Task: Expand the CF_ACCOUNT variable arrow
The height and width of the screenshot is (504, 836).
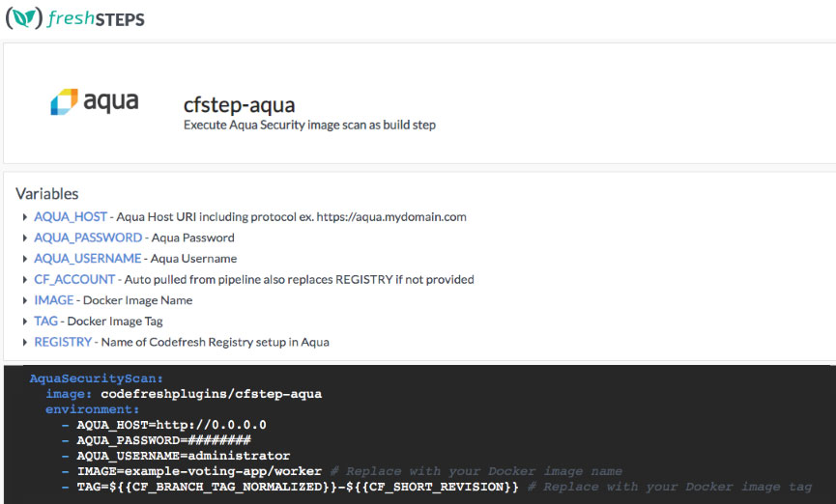Action: click(25, 280)
